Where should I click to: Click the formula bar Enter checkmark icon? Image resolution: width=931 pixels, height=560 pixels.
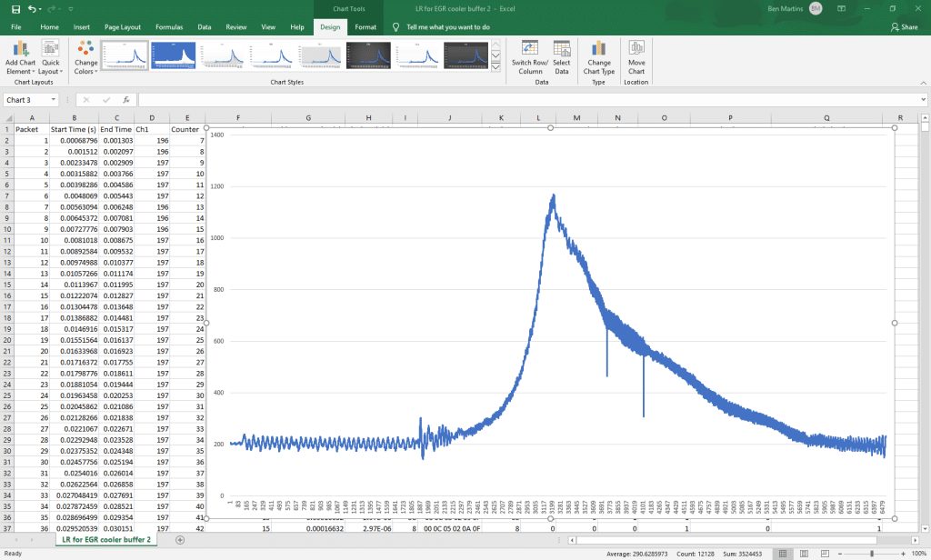coord(106,100)
